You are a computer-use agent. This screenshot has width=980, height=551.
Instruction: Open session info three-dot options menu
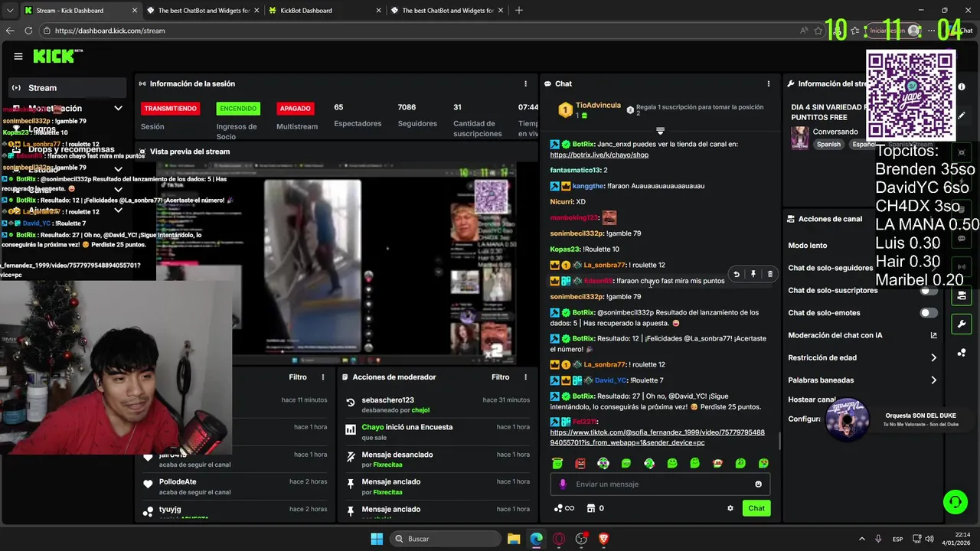click(x=525, y=83)
